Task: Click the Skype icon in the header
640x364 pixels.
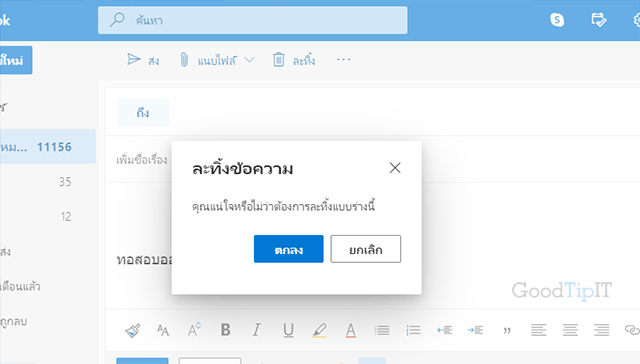Action: pos(557,20)
